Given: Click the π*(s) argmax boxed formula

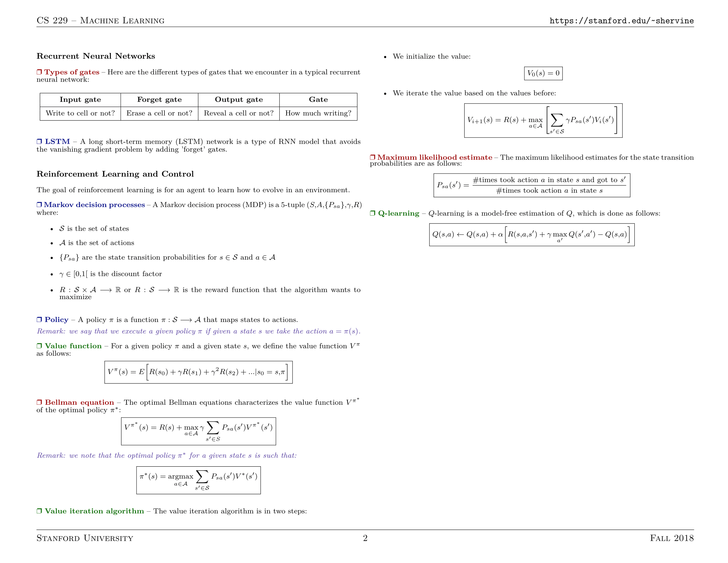Looking at the screenshot, I should tap(199, 480).
